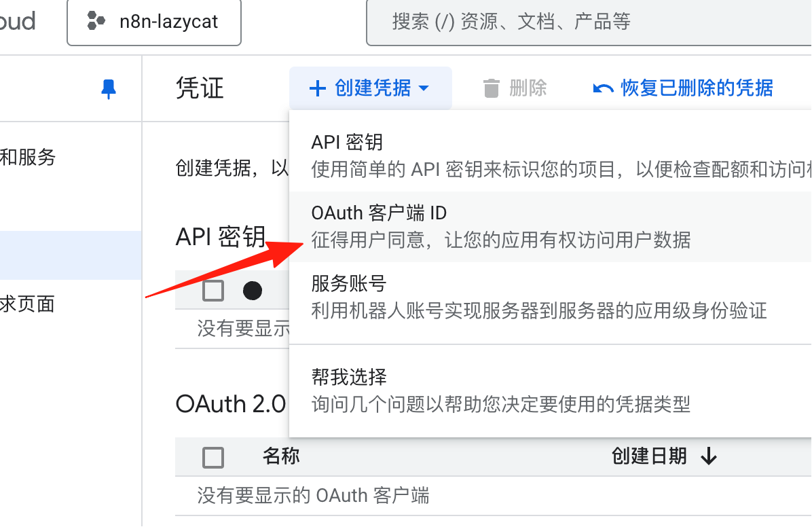Tick the OAuth 2.0 table select-all checkbox
Viewport: 812px width, 527px height.
pyautogui.click(x=213, y=458)
